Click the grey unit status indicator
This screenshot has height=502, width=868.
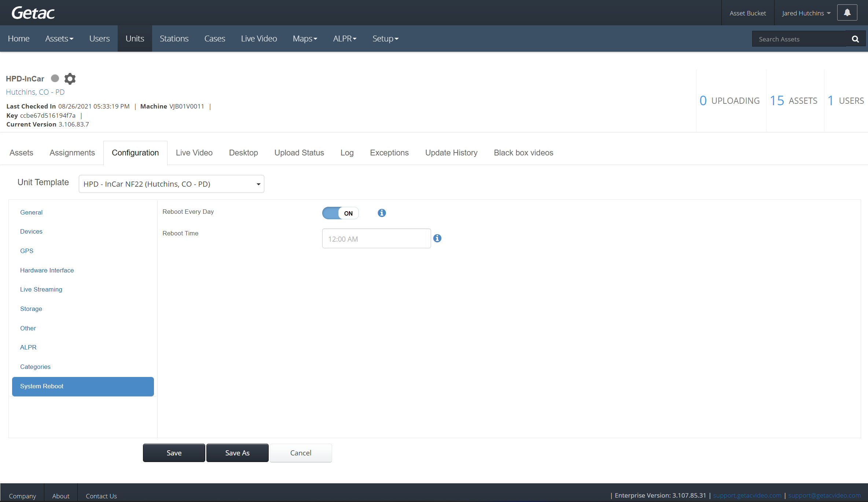pos(55,78)
